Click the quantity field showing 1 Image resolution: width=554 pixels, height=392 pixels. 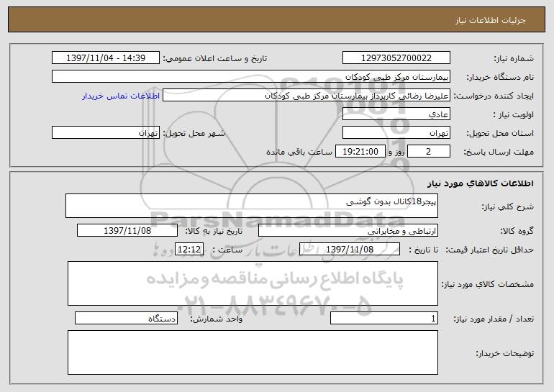pyautogui.click(x=384, y=318)
